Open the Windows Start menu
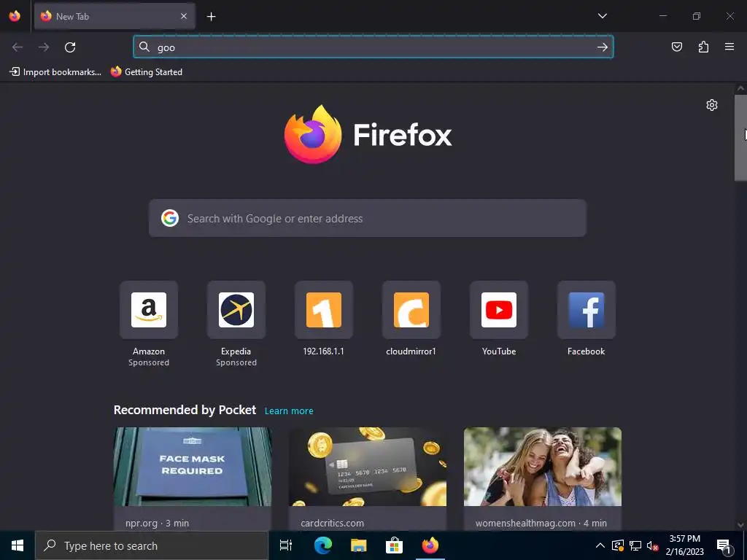747x560 pixels. [18, 545]
